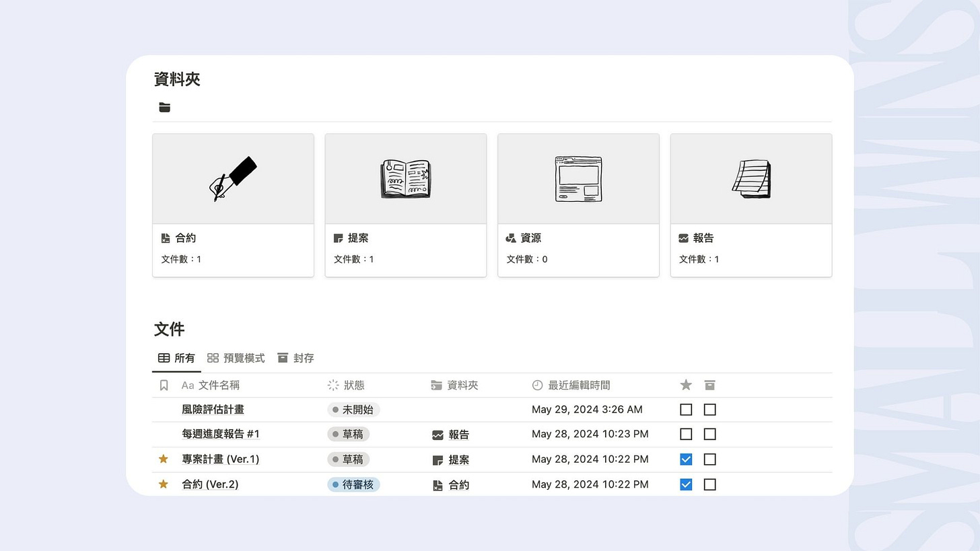Open the 提案 folder card title
980x551 pixels.
point(358,238)
